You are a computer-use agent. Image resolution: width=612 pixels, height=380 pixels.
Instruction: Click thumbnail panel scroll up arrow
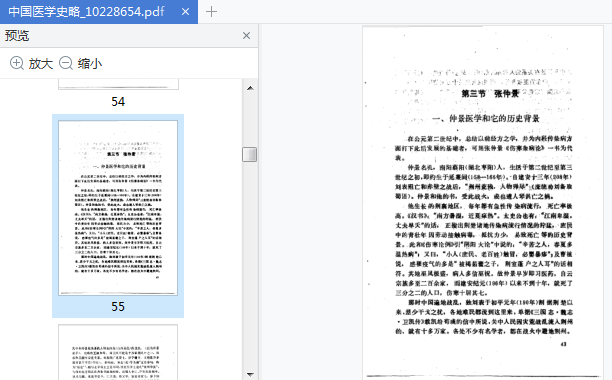[x=250, y=88]
